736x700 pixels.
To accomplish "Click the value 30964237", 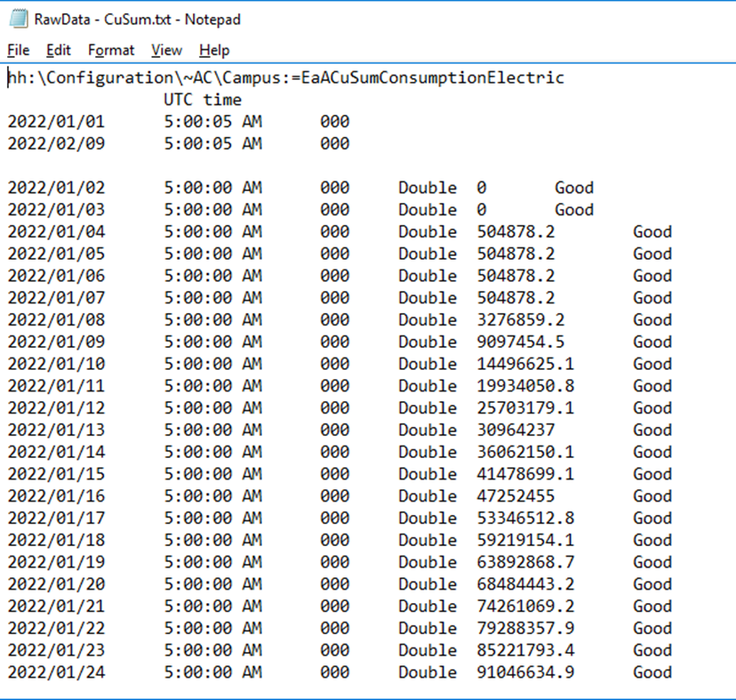I will coord(516,430).
